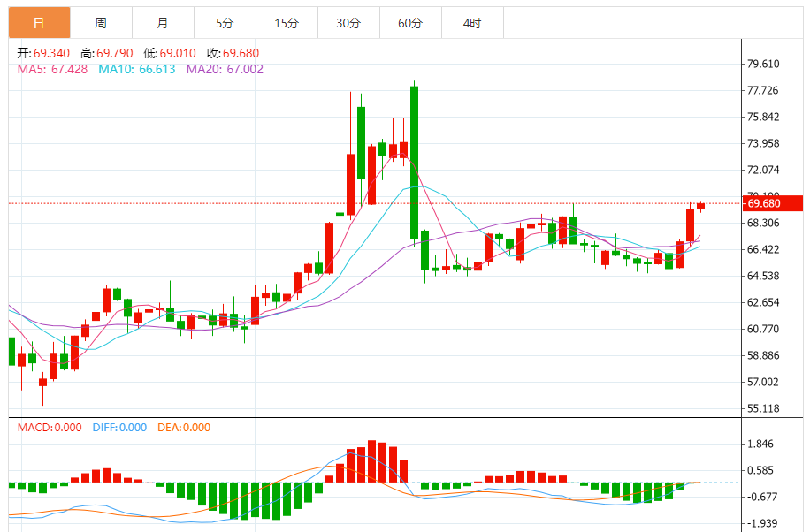Click the MA5: 67.428 indicator label

[53, 69]
